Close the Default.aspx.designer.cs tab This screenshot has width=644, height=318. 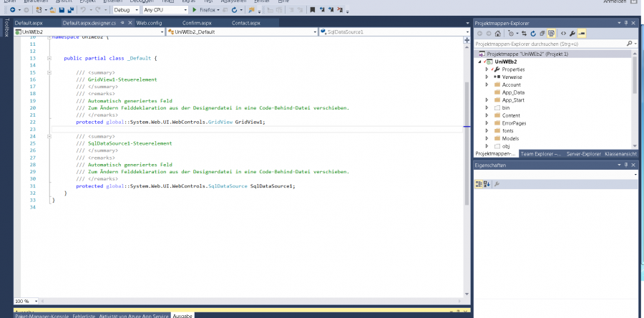[x=130, y=23]
